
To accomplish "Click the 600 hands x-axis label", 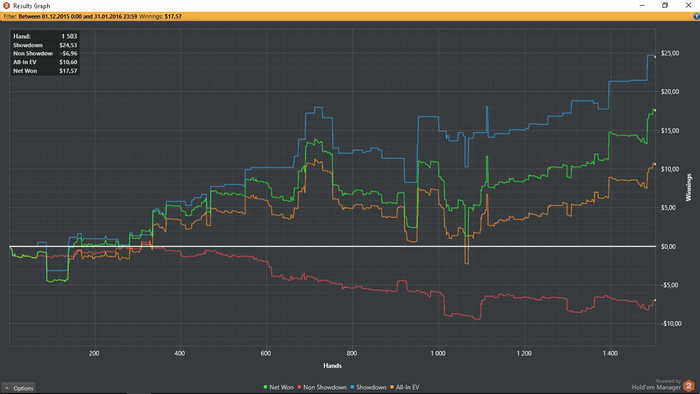I will point(266,353).
